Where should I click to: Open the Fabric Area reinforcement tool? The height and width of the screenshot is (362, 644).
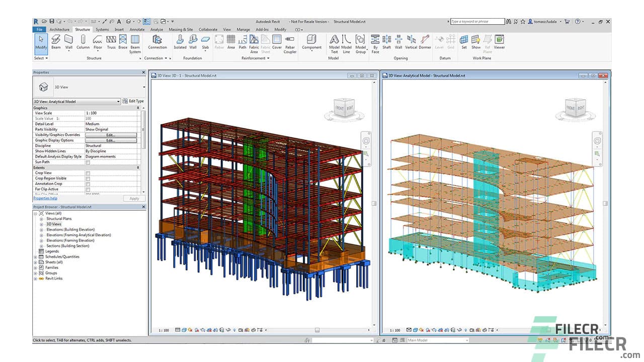click(x=255, y=44)
